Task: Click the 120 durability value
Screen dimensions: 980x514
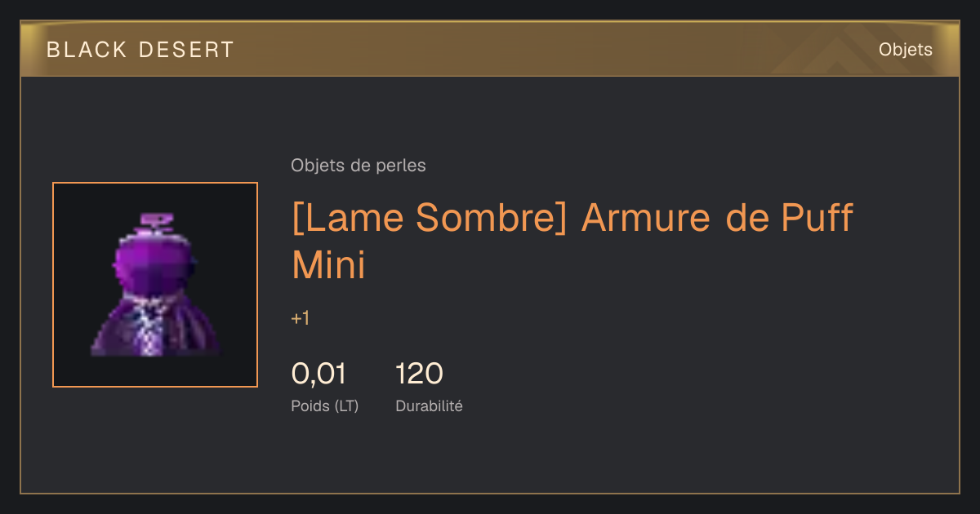Action: [x=419, y=374]
